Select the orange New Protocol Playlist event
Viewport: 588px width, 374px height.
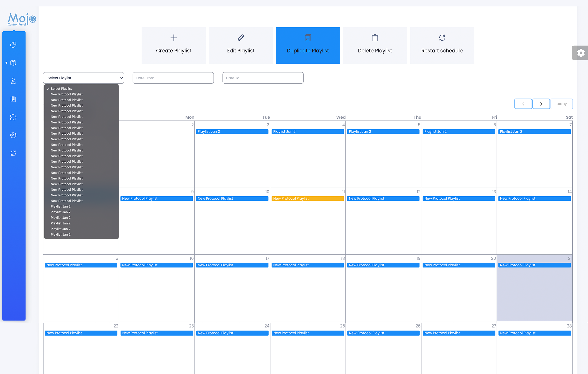308,198
